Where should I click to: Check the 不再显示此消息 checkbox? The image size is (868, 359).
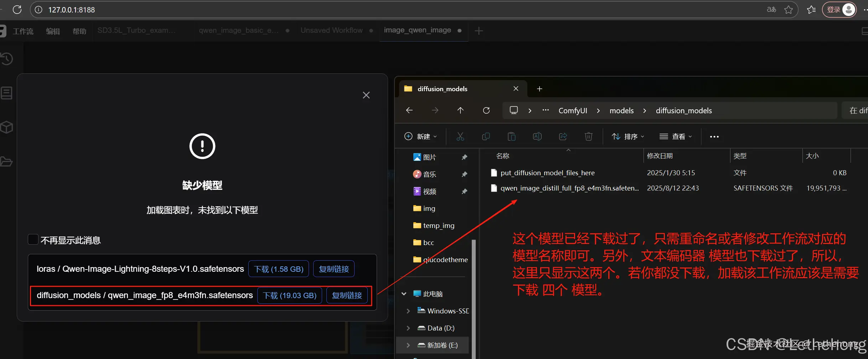click(x=33, y=239)
